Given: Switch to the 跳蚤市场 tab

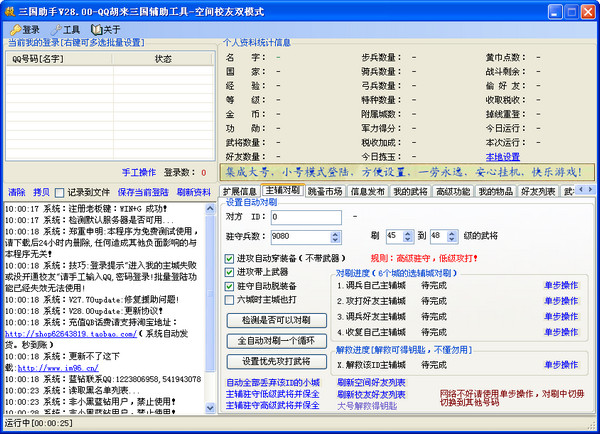Looking at the screenshot, I should coord(325,191).
